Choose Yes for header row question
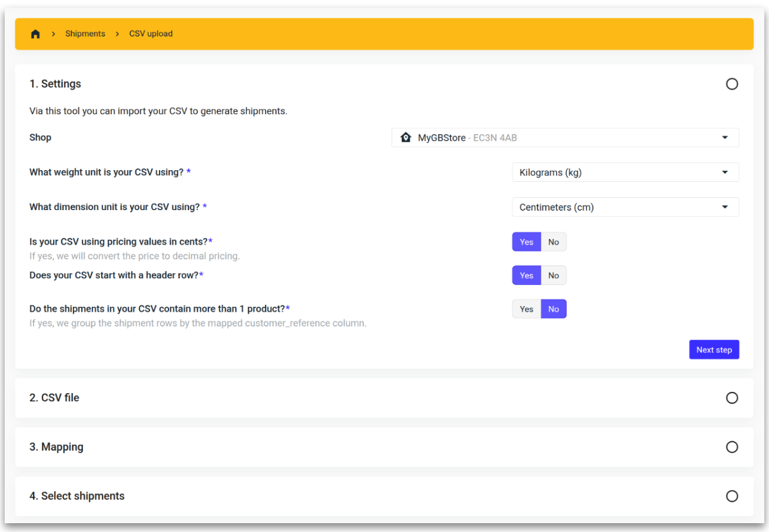Screen dimensions: 769x532 click(526, 275)
